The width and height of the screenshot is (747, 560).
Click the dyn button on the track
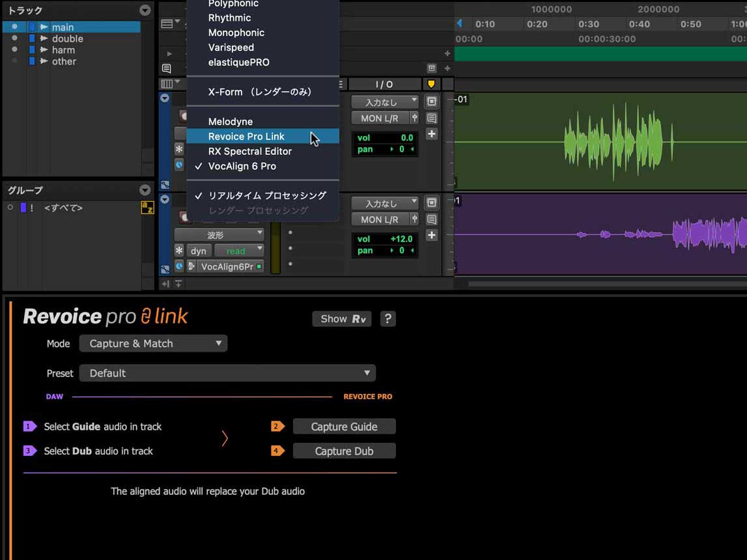[199, 251]
